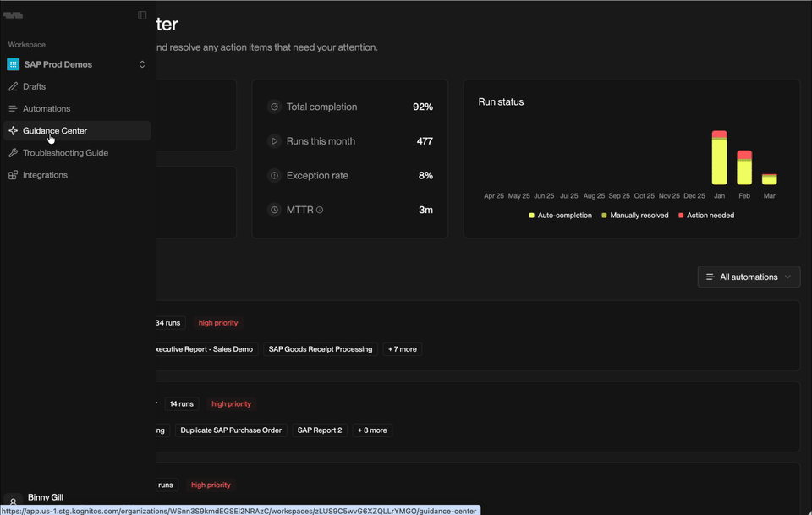Click the SAP Prod Demos workspace icon
The width and height of the screenshot is (812, 515).
(x=13, y=64)
